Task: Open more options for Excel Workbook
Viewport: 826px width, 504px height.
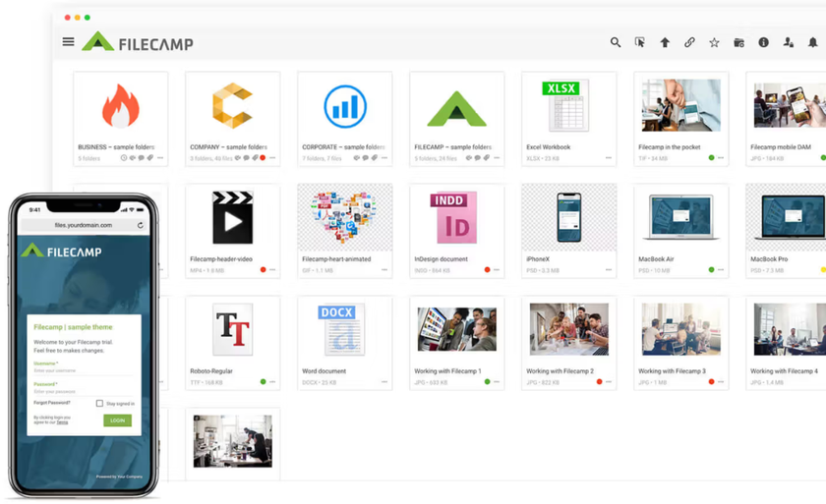Action: pos(609,158)
